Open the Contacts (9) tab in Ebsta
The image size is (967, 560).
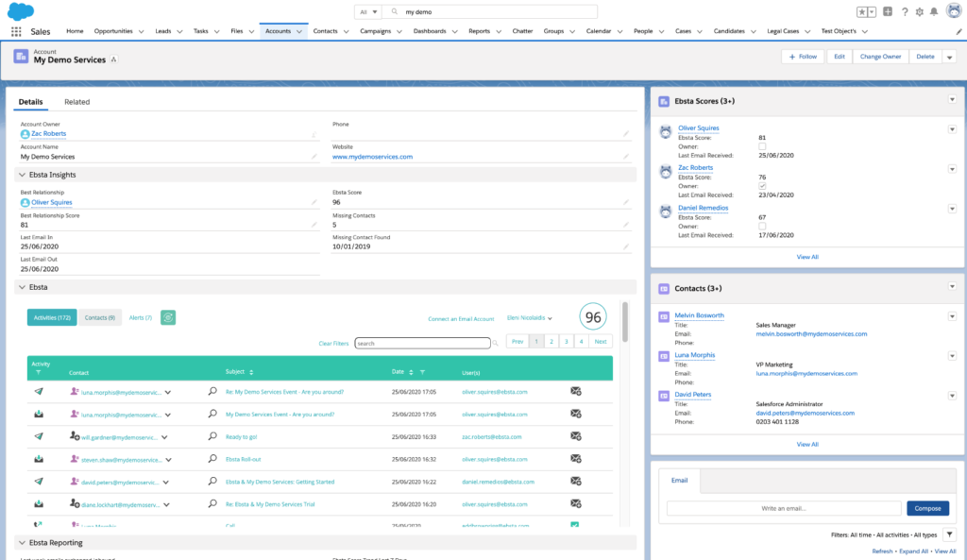[99, 318]
